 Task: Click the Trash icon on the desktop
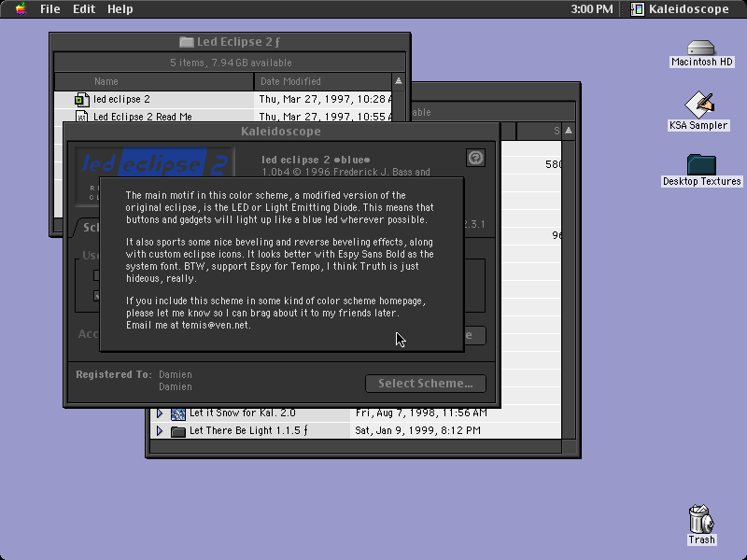click(x=701, y=519)
